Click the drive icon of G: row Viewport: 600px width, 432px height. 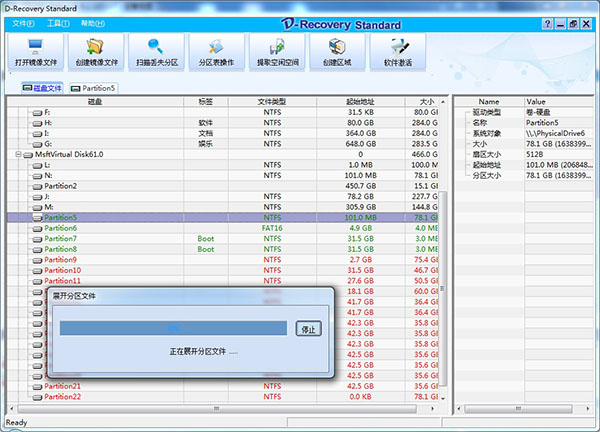click(37, 144)
